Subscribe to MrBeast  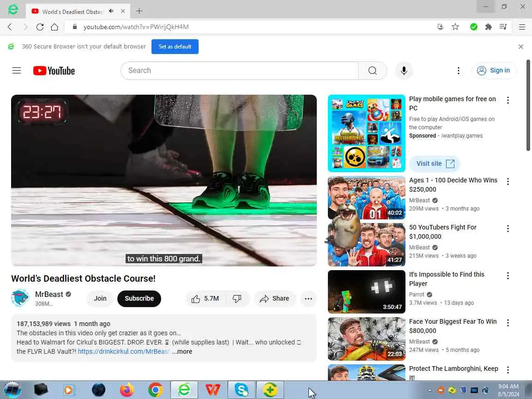point(139,299)
